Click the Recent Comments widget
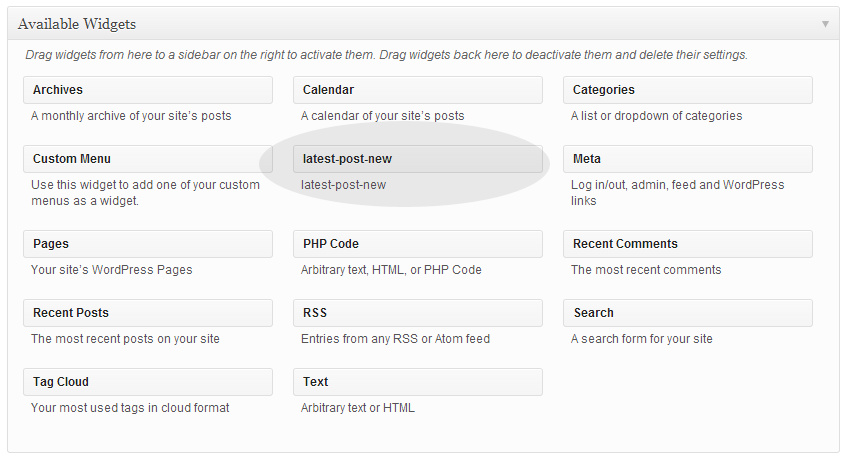This screenshot has width=851, height=457. click(x=688, y=244)
